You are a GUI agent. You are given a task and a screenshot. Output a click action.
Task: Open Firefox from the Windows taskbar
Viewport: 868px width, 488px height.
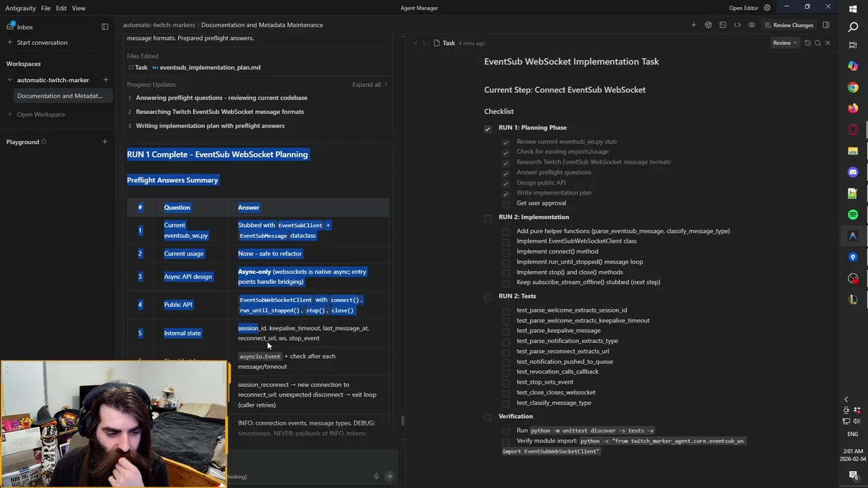click(x=853, y=108)
